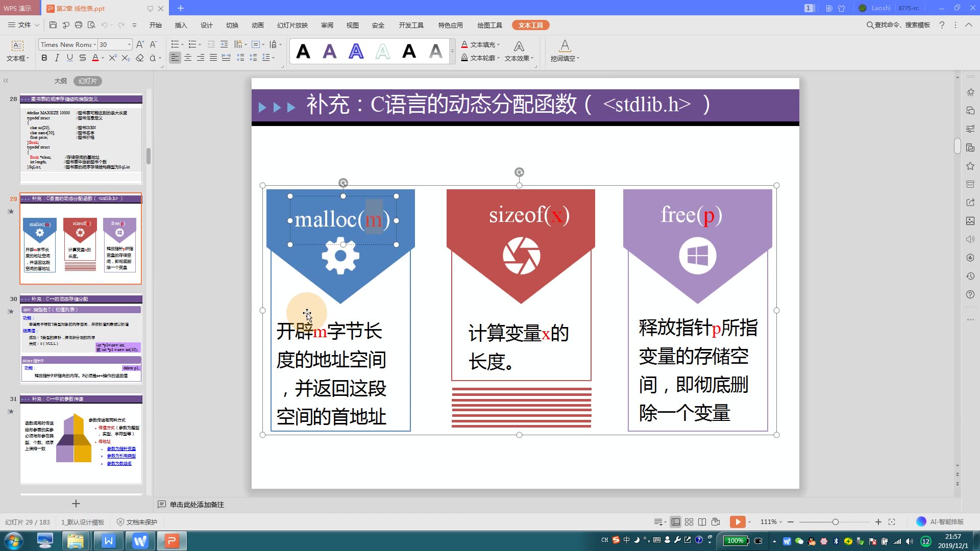
Task: Open the picture icon in right sidebar
Action: pyautogui.click(x=970, y=221)
